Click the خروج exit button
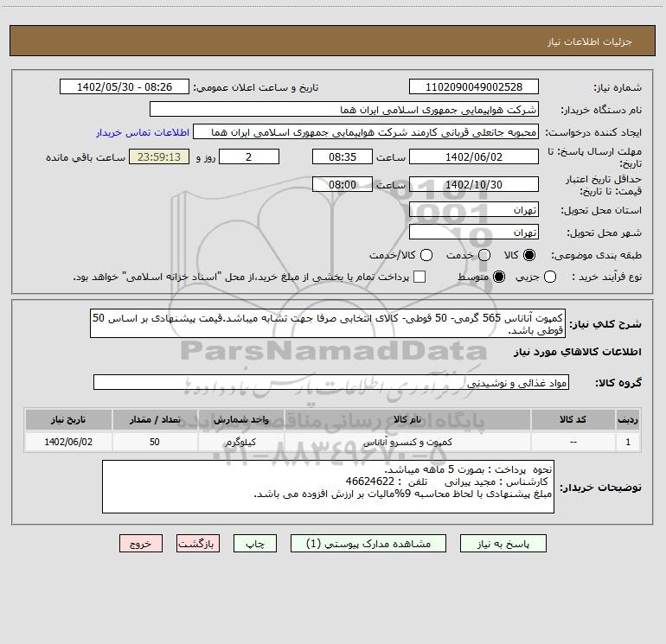Image resolution: width=666 pixels, height=644 pixels. tap(141, 544)
